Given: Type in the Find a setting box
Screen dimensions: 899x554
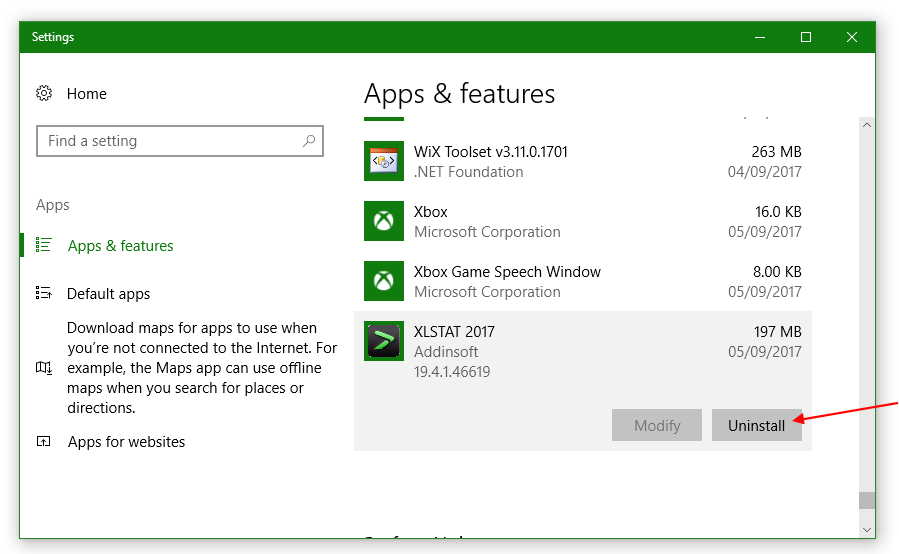Looking at the screenshot, I should coord(170,141).
